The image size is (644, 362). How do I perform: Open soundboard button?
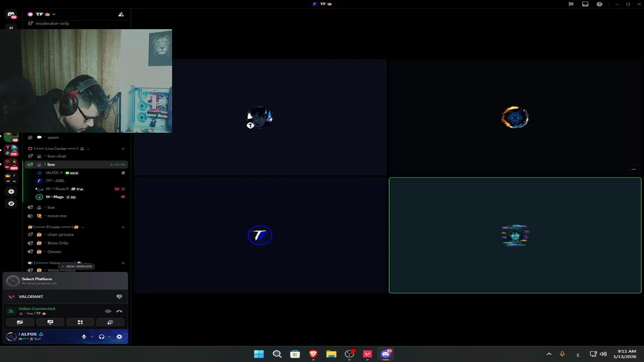(x=110, y=322)
